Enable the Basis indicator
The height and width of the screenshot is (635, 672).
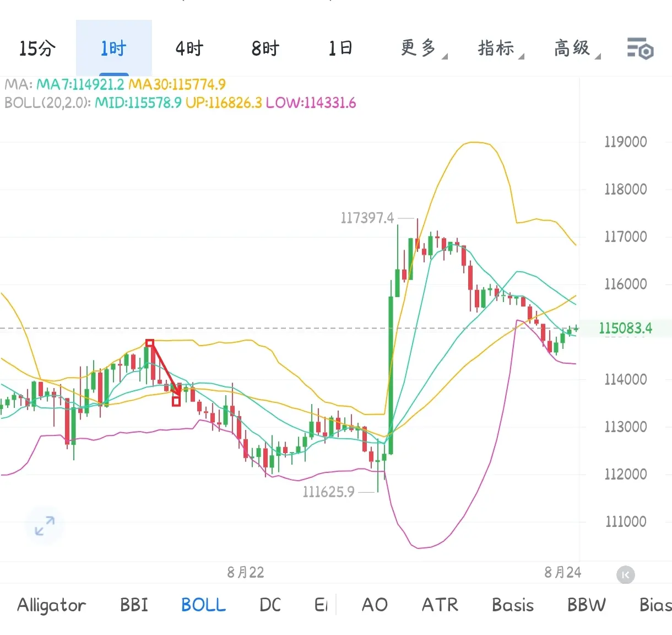(x=513, y=605)
